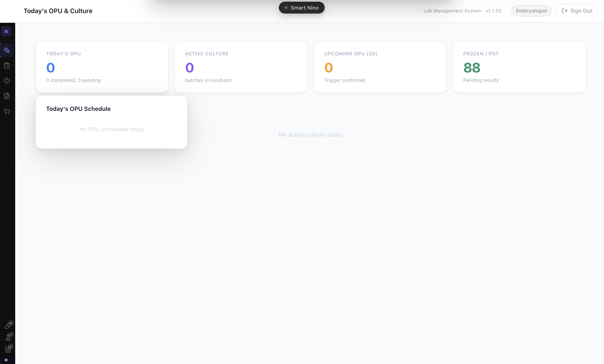Click the Sign Out button
The width and height of the screenshot is (604, 364).
577,11
